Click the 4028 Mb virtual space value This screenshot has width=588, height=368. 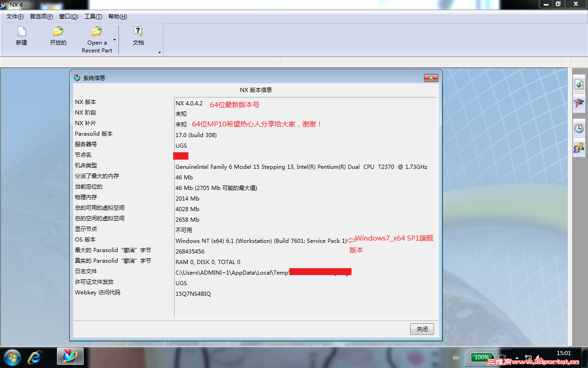click(187, 209)
